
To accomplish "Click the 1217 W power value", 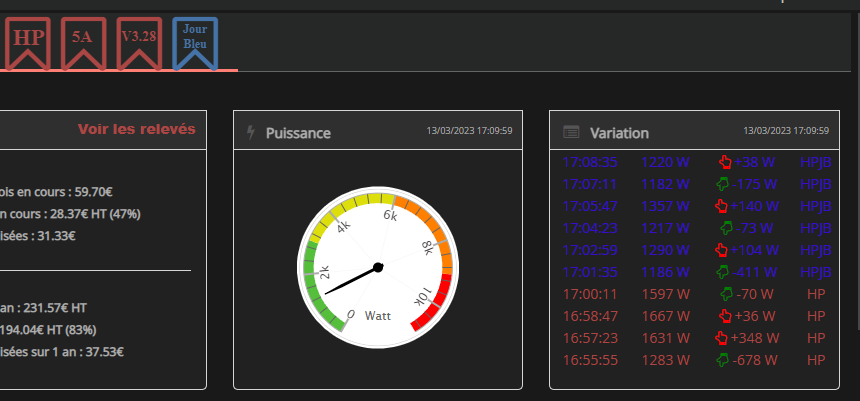I will [665, 228].
